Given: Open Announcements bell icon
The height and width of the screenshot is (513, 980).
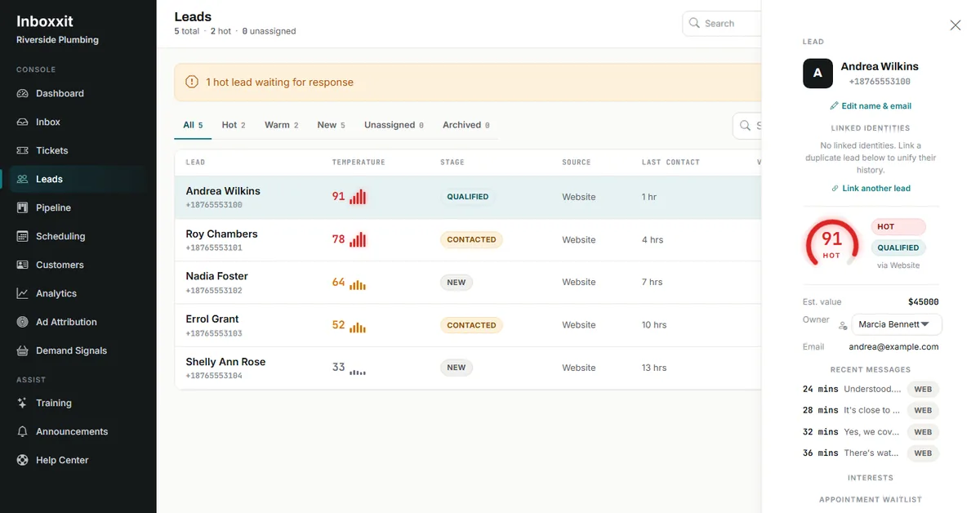Looking at the screenshot, I should pyautogui.click(x=23, y=431).
